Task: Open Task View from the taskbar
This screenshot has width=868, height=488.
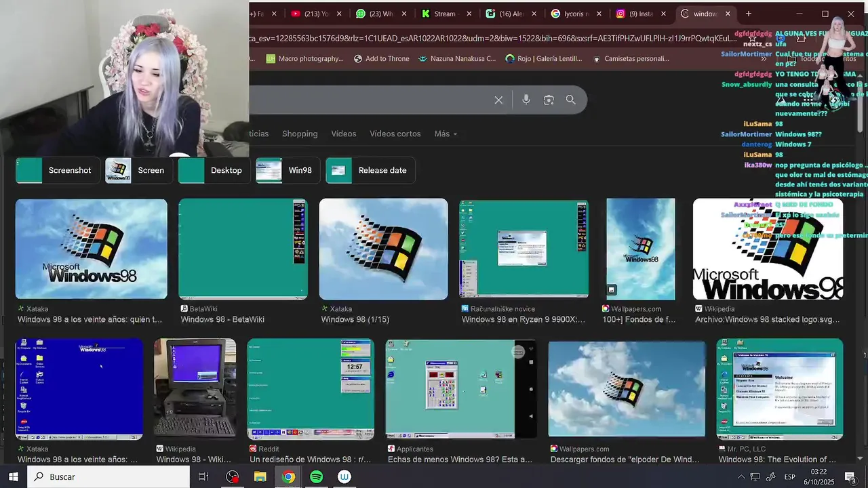Action: [x=203, y=477]
